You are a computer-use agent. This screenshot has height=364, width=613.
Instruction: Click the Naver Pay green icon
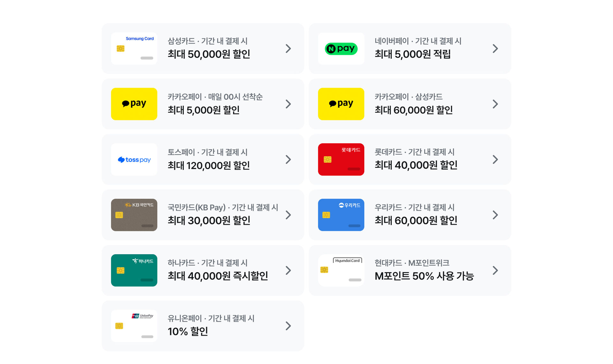(x=341, y=48)
